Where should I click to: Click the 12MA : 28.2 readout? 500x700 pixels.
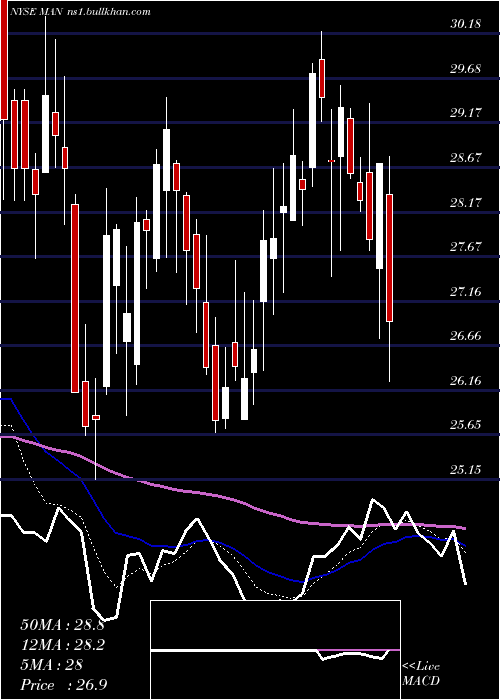62,645
